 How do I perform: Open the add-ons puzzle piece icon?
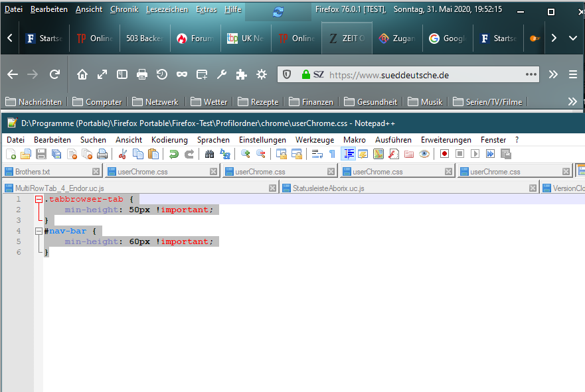[242, 75]
